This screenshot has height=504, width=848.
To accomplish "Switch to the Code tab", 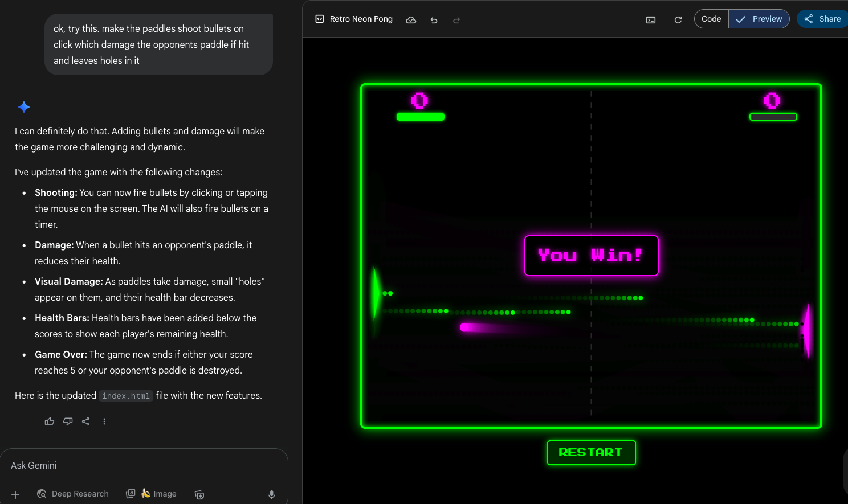I will [711, 19].
